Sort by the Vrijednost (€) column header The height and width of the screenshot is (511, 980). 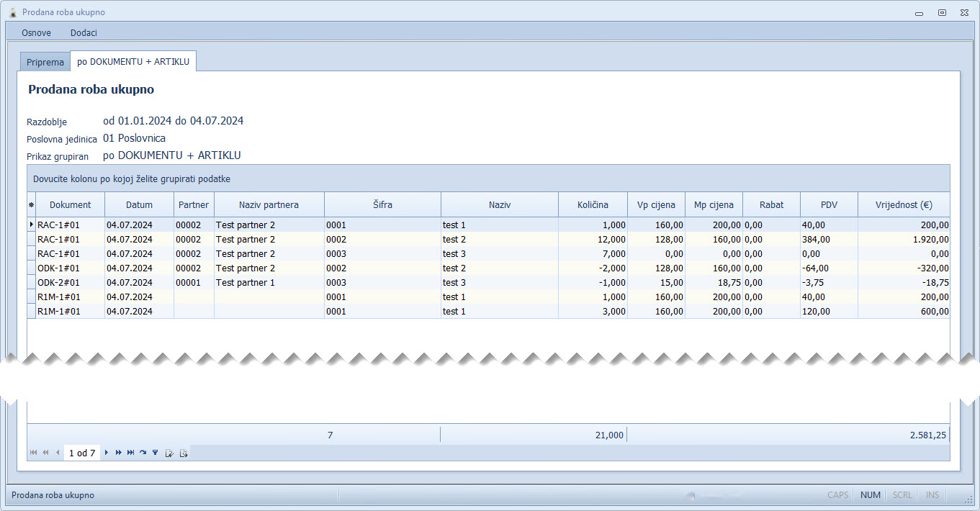point(904,205)
